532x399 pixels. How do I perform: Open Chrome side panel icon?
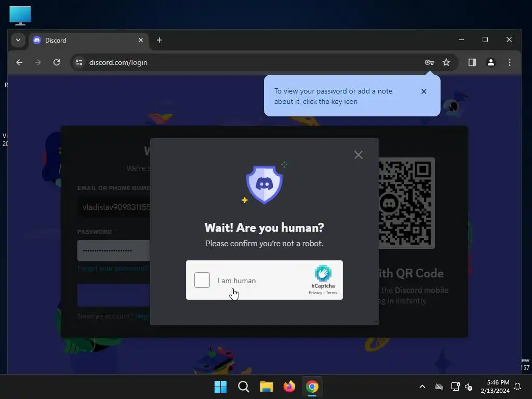pos(472,62)
